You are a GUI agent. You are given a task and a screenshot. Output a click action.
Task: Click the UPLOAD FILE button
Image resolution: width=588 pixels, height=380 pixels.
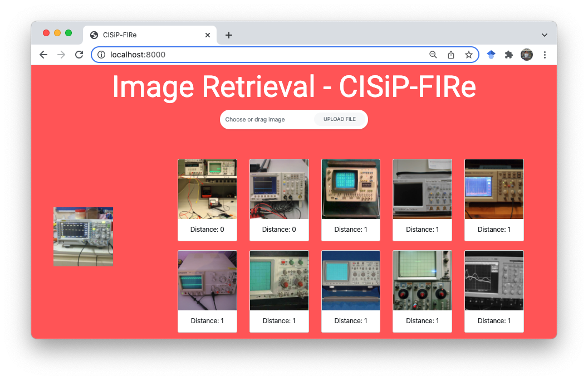339,119
